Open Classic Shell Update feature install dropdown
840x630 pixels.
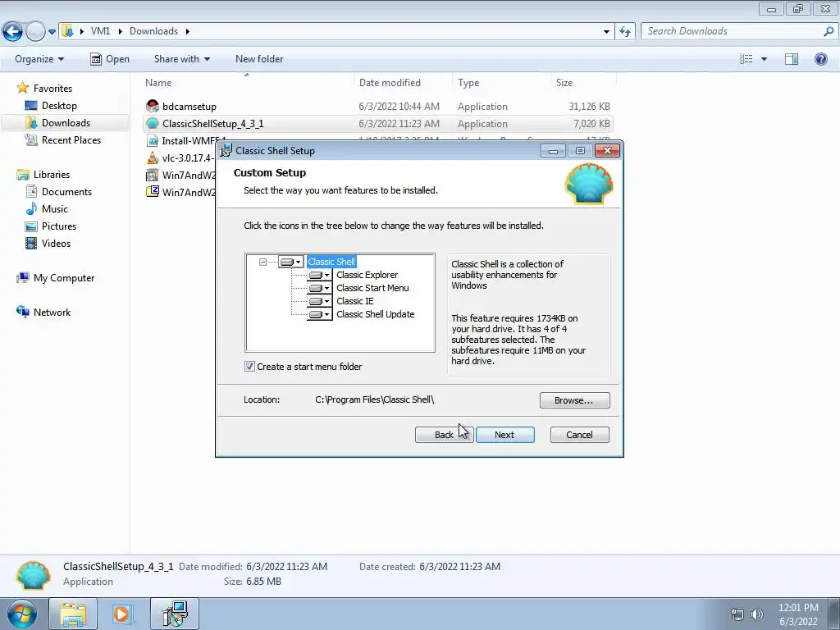tap(320, 314)
